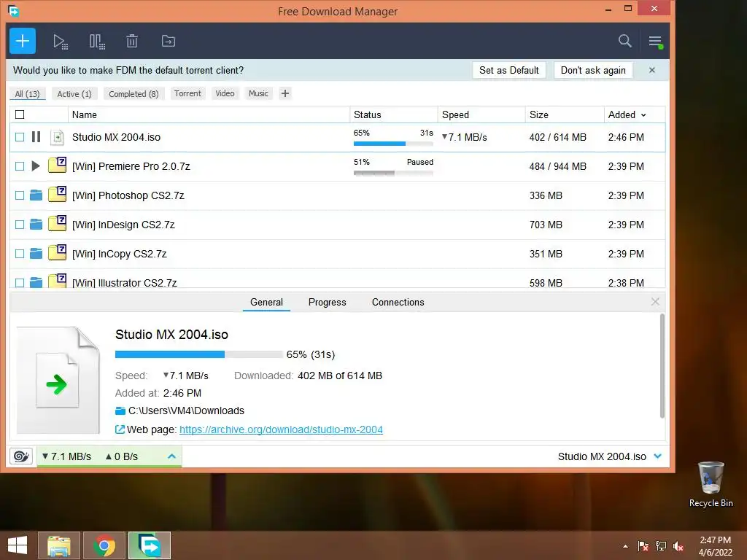The image size is (747, 560).
Task: Open Action Center flag tray icon
Action: pyautogui.click(x=643, y=546)
